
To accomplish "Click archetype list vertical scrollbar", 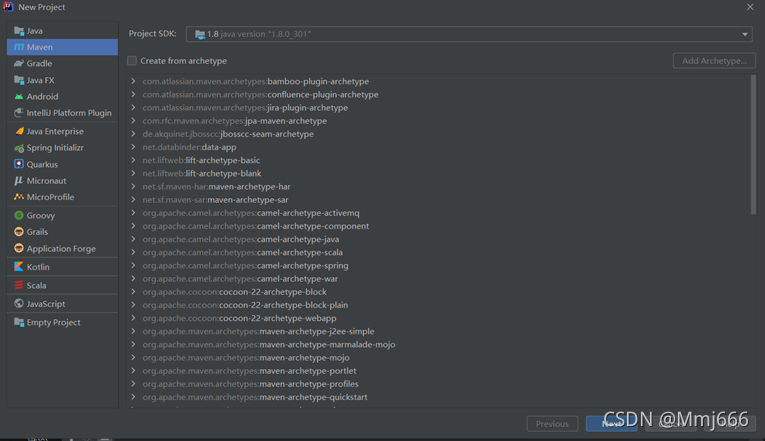I will [753, 144].
